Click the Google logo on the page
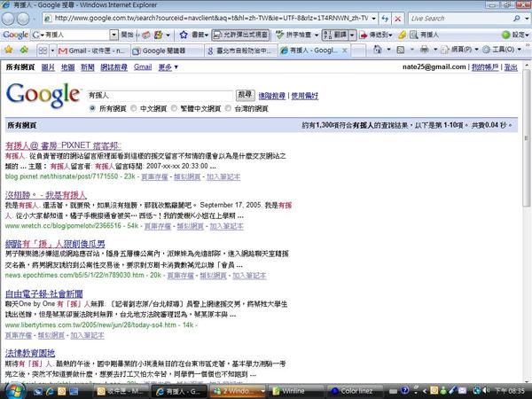Screen dimensions: 532x399 click(x=43, y=95)
